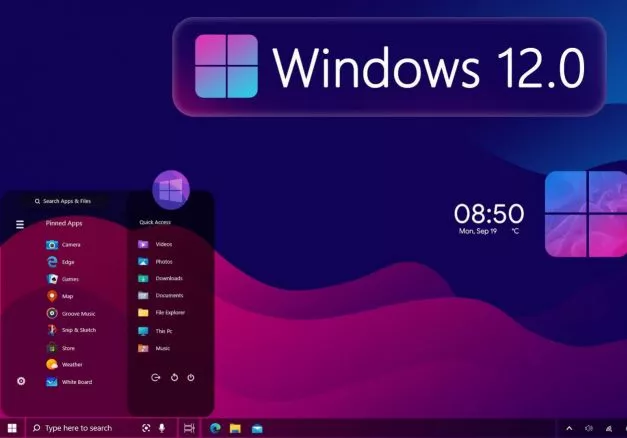Viewport: 627px width, 438px height.
Task: Click the White Board label
Action: [x=77, y=382]
